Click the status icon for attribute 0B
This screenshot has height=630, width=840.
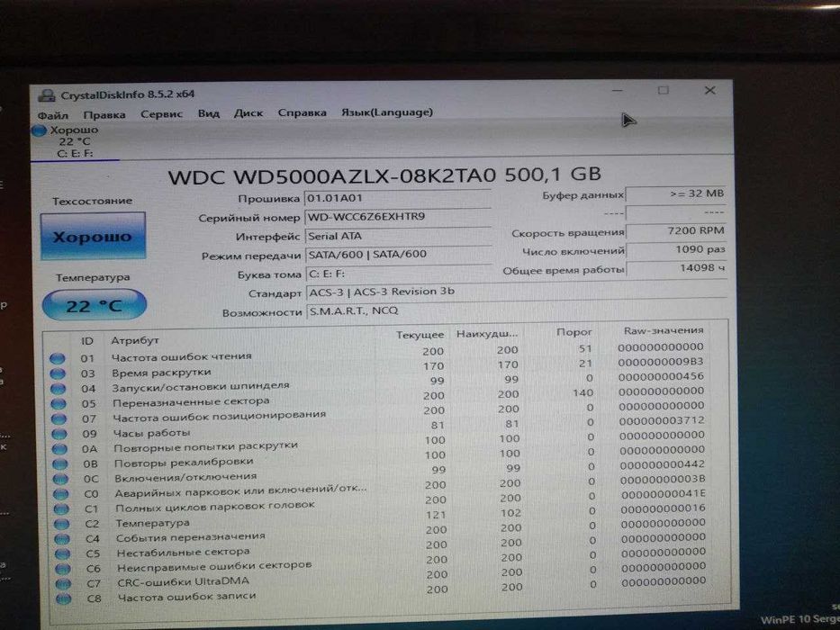click(60, 463)
